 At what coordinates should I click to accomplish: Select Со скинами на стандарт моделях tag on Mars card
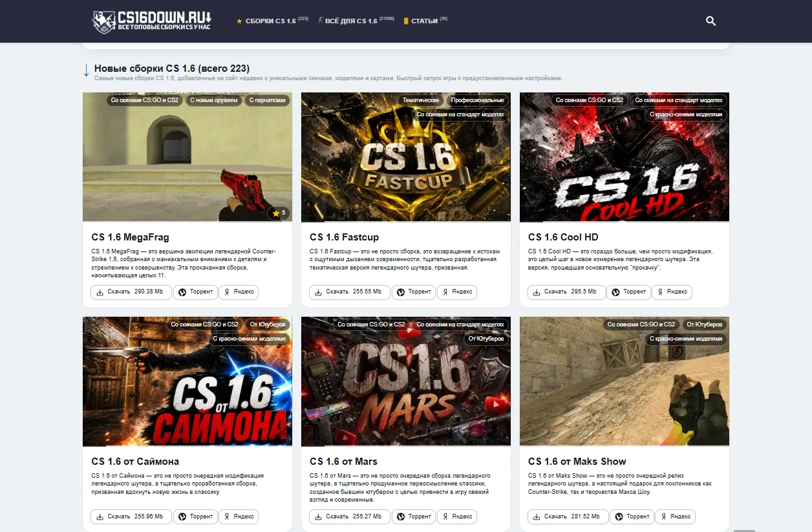pyautogui.click(x=460, y=325)
